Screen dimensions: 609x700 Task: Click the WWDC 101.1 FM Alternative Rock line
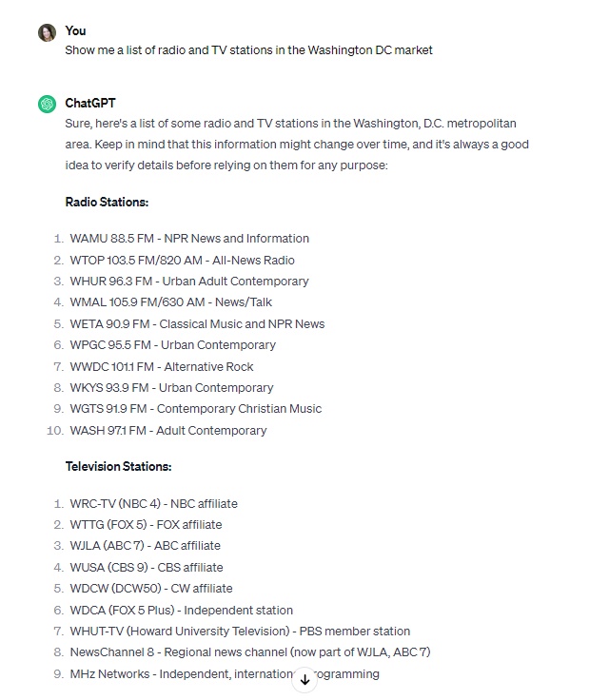(162, 366)
